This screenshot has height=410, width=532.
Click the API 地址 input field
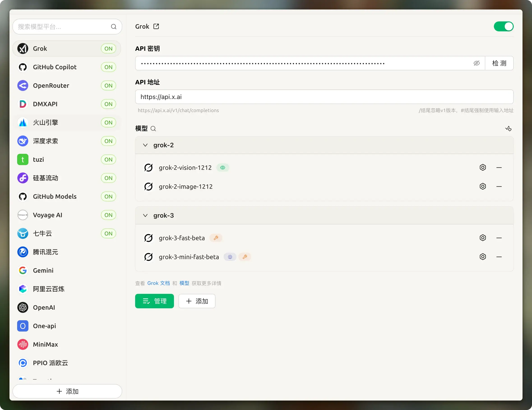pyautogui.click(x=324, y=97)
